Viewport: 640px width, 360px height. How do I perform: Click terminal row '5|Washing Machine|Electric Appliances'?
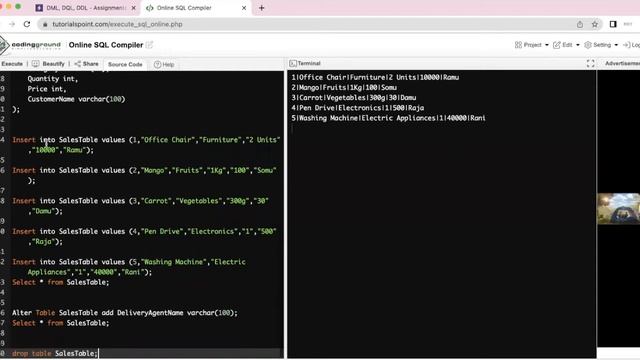[388, 118]
